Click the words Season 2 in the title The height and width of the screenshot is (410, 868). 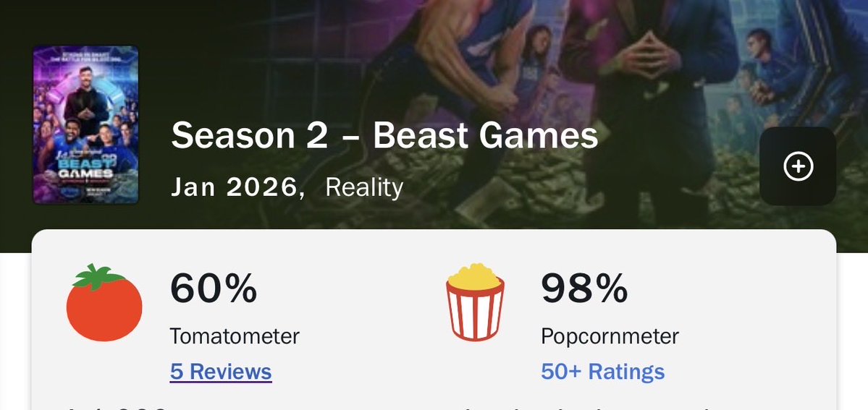249,136
